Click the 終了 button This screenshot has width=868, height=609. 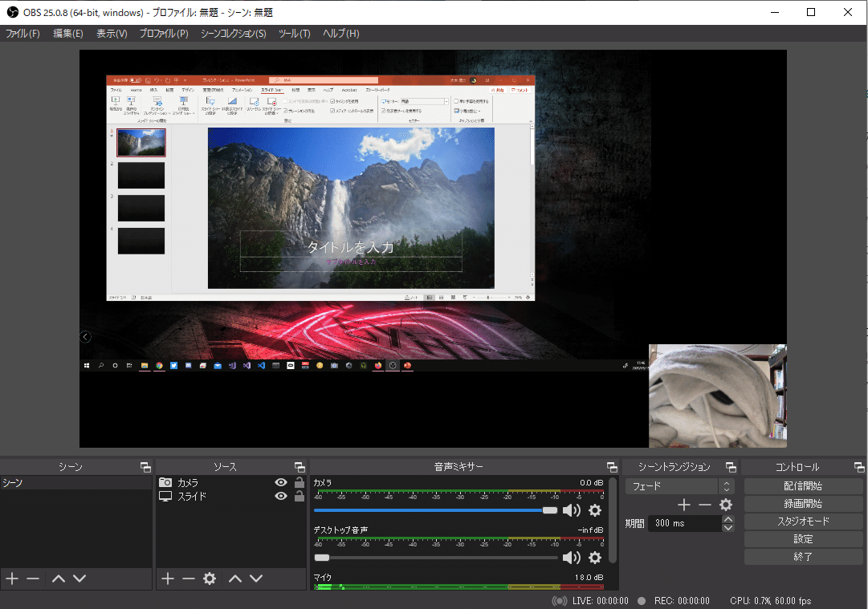[803, 557]
